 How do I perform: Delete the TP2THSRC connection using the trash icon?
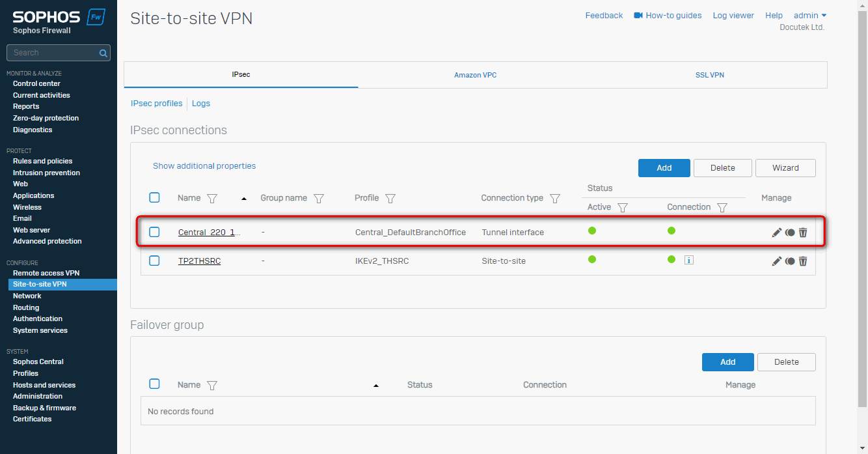click(803, 261)
